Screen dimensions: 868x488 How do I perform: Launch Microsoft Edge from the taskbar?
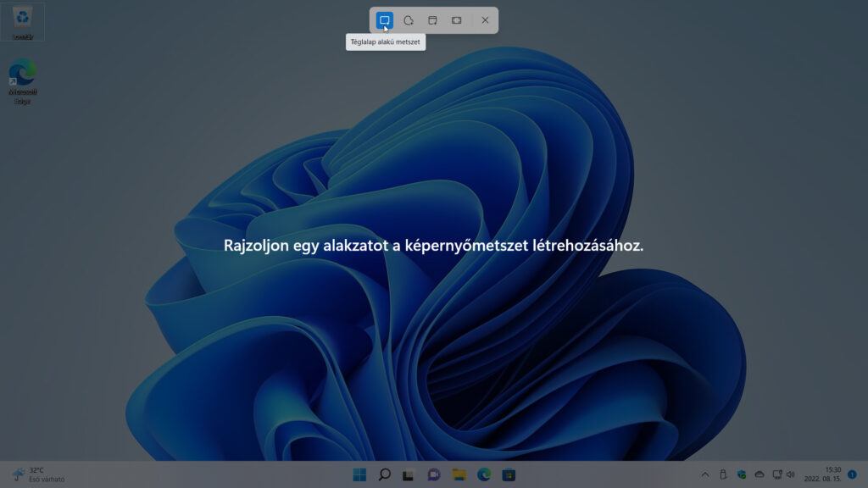[x=484, y=474]
